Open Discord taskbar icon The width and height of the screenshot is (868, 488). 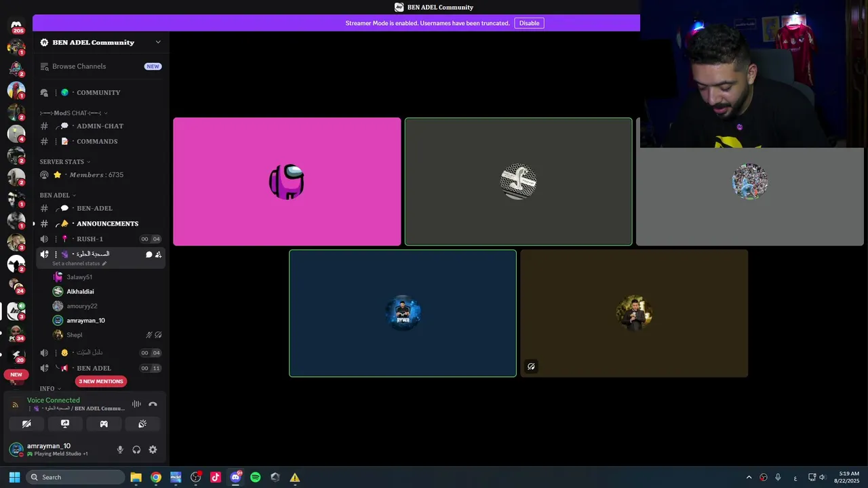pos(235,477)
